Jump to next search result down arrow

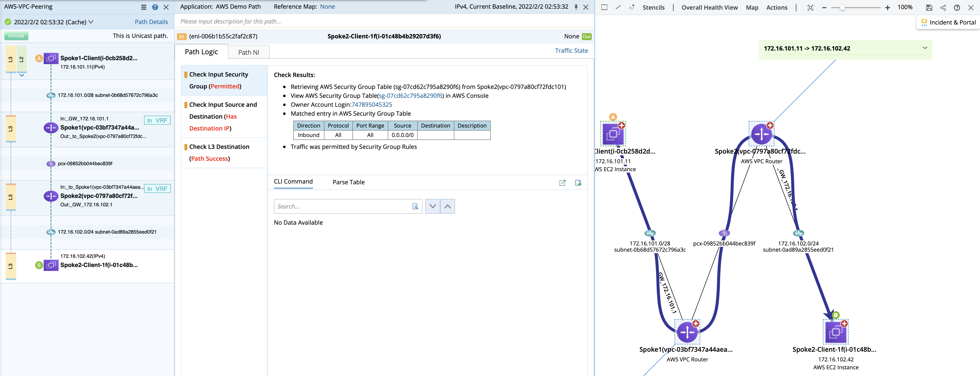(433, 207)
